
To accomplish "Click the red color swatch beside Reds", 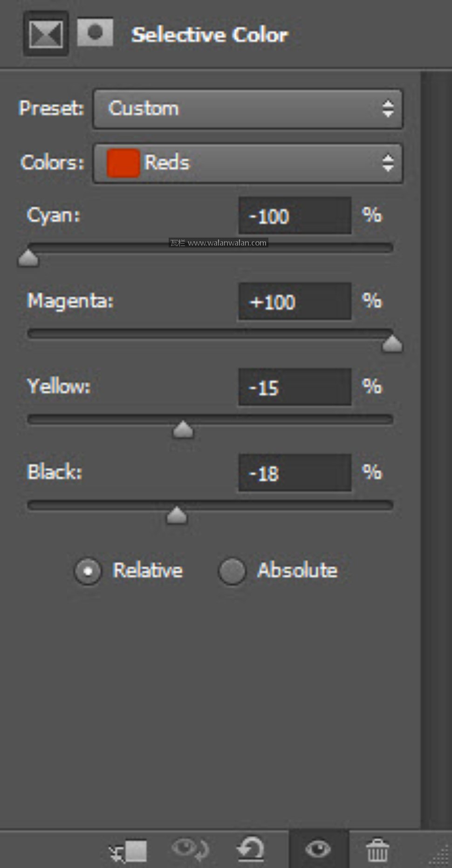I will (x=123, y=163).
